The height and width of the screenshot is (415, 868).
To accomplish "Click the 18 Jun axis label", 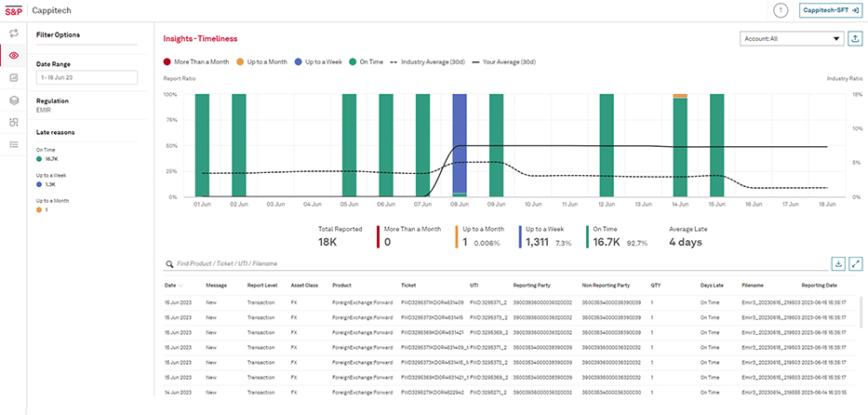I will (827, 204).
